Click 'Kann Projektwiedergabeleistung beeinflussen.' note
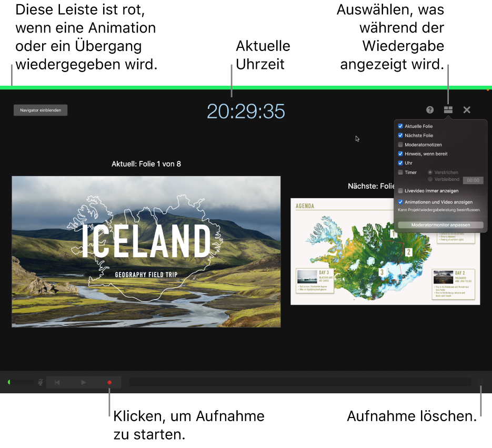Screen dimensions: 492x448 (439, 210)
